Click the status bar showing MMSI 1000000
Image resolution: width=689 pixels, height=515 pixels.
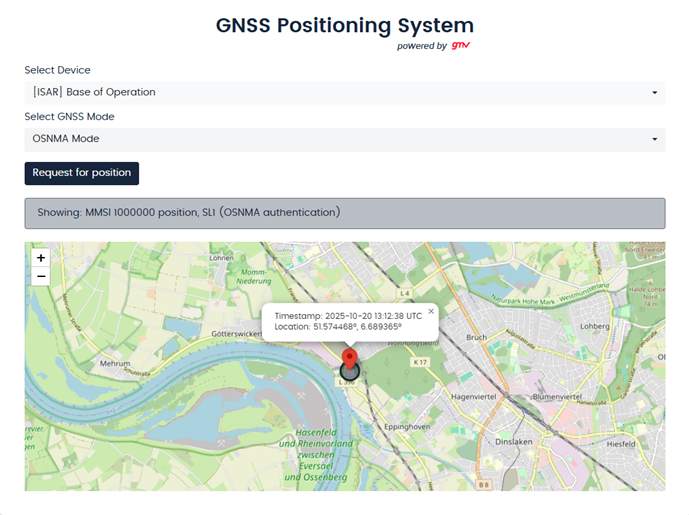(x=344, y=212)
